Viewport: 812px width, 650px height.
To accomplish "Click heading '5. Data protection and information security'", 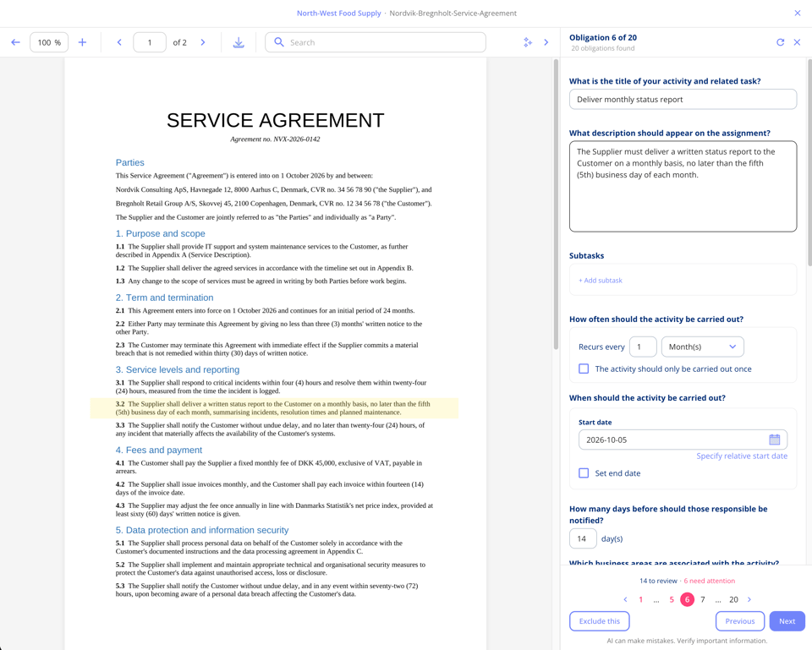I will tap(202, 530).
